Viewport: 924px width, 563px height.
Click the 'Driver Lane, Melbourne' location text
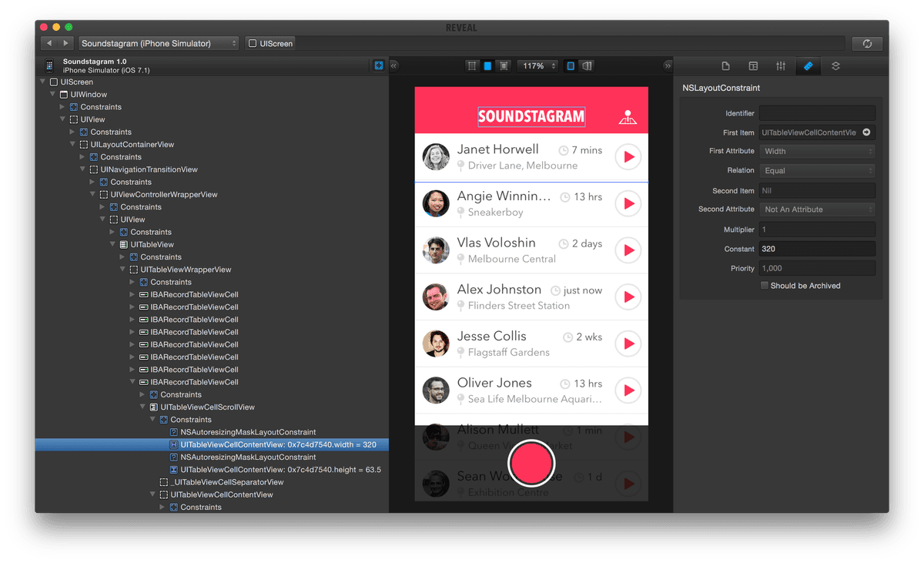click(523, 166)
